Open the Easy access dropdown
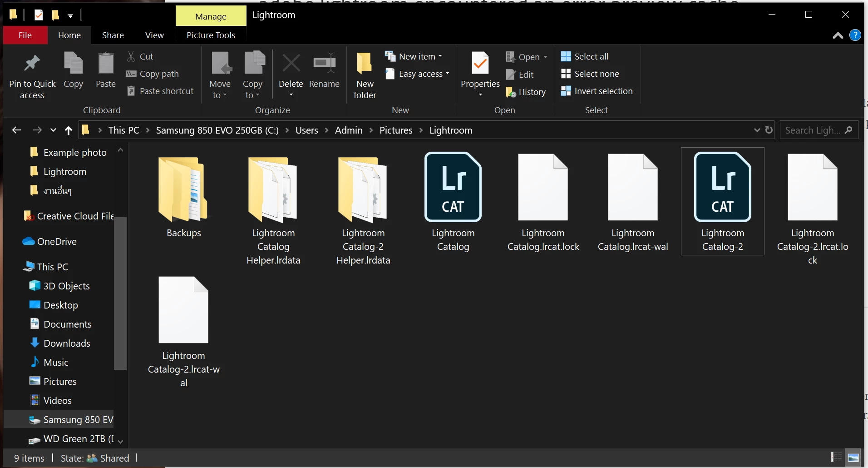Image resolution: width=868 pixels, height=468 pixels. click(x=418, y=74)
